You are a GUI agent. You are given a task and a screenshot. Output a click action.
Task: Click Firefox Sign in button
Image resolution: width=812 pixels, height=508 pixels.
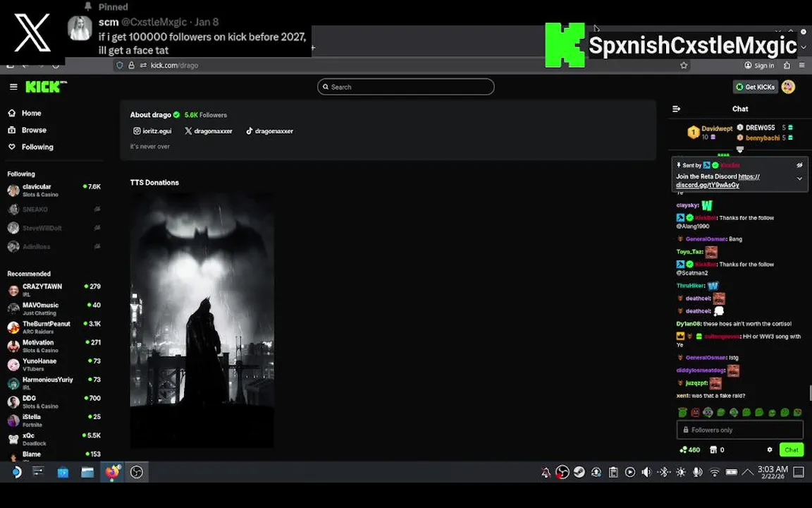pos(759,66)
